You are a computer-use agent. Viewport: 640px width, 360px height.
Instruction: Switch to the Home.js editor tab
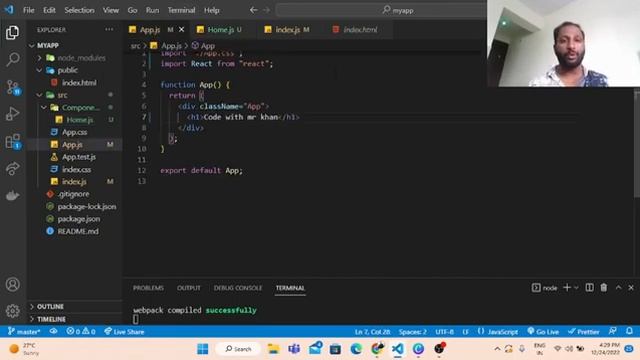click(x=223, y=29)
